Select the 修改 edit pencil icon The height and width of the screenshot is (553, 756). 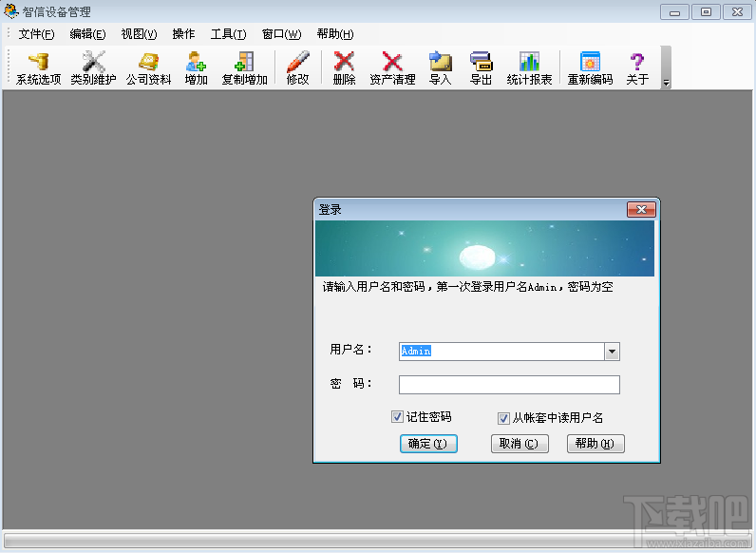(x=297, y=68)
